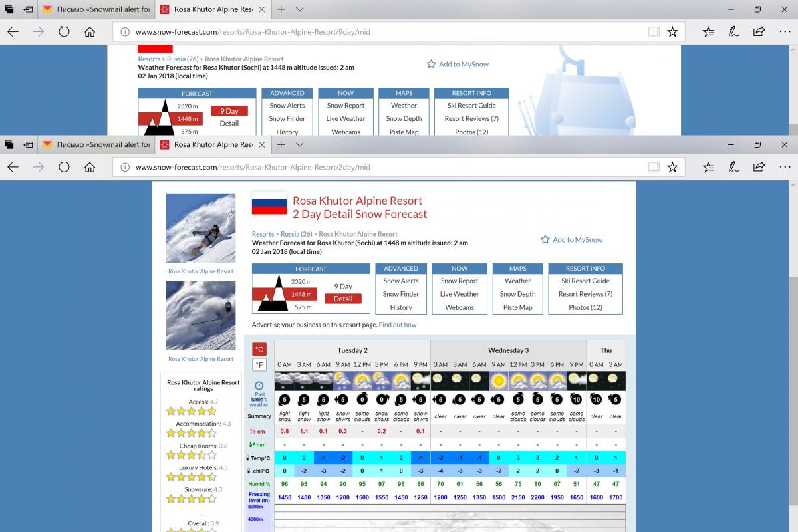The image size is (798, 532).
Task: Open the second skier photo thumbnail
Action: coord(201,315)
